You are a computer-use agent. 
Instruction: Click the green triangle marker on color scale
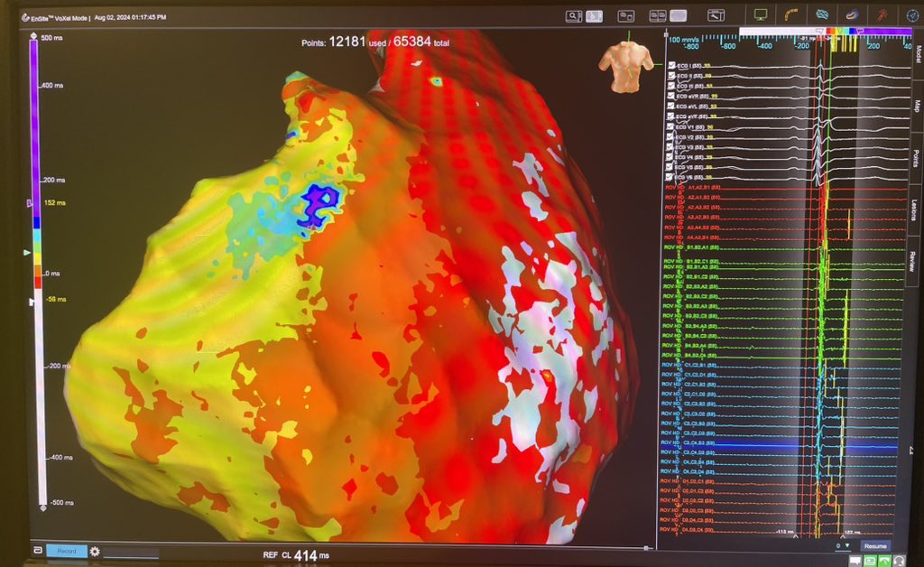(27, 252)
